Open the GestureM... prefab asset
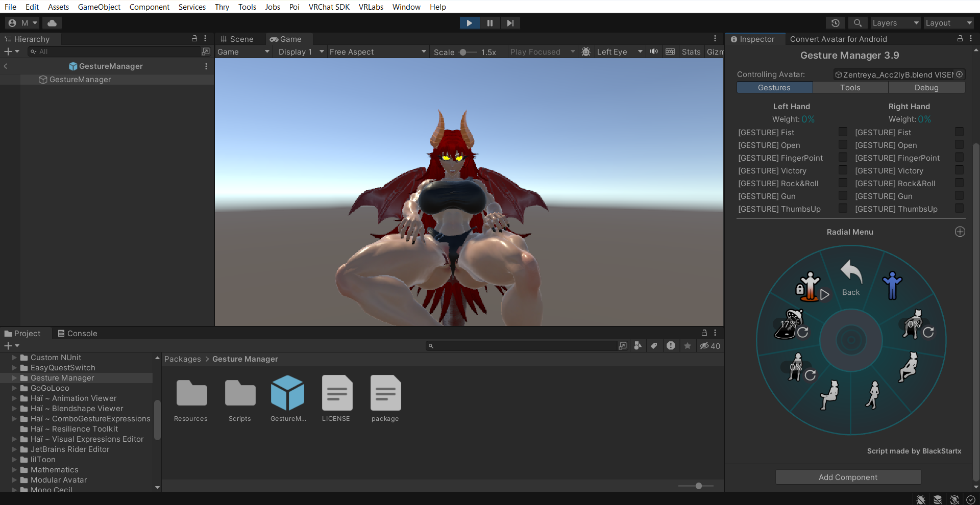980x505 pixels. [x=288, y=399]
